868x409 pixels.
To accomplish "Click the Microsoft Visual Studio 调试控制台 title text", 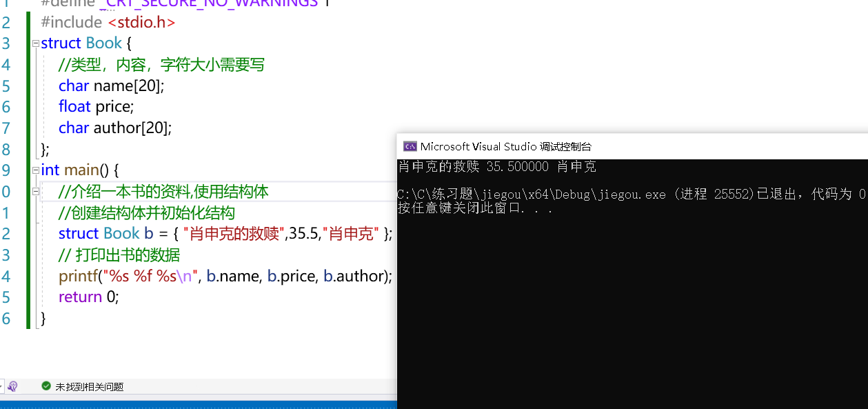I will tap(505, 146).
